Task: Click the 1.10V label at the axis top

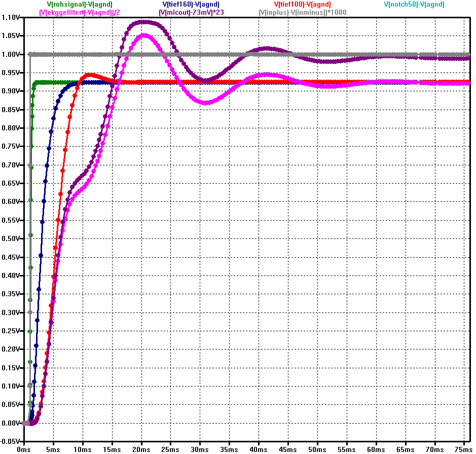Action: (x=11, y=17)
